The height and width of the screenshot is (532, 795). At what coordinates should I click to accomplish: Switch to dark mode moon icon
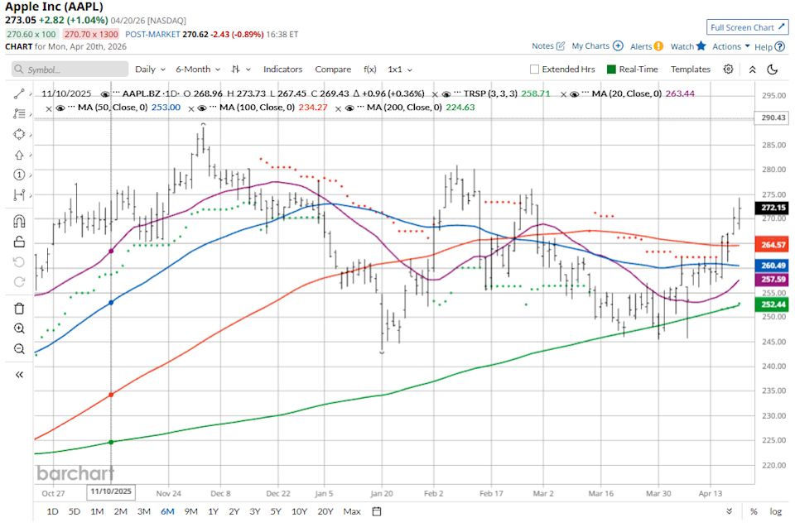point(772,69)
